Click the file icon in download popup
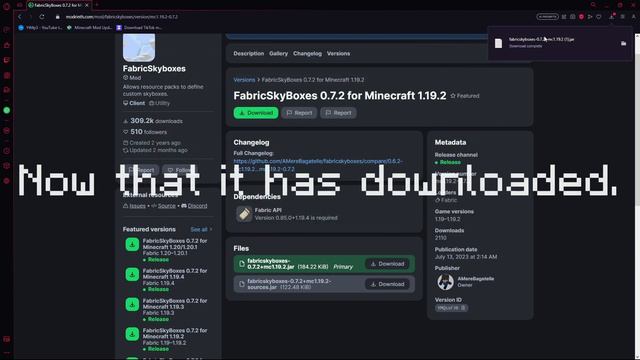The height and width of the screenshot is (360, 640). 498,43
